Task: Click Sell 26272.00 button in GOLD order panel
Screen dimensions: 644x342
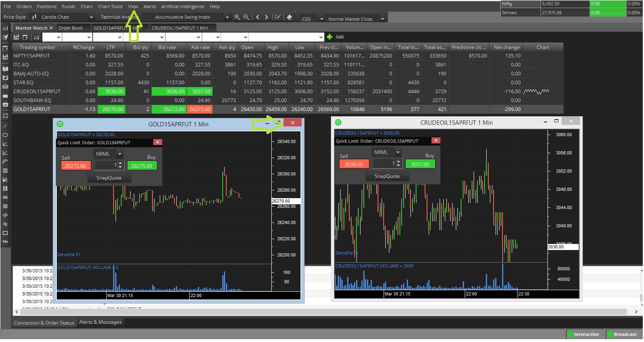Action: [x=75, y=166]
